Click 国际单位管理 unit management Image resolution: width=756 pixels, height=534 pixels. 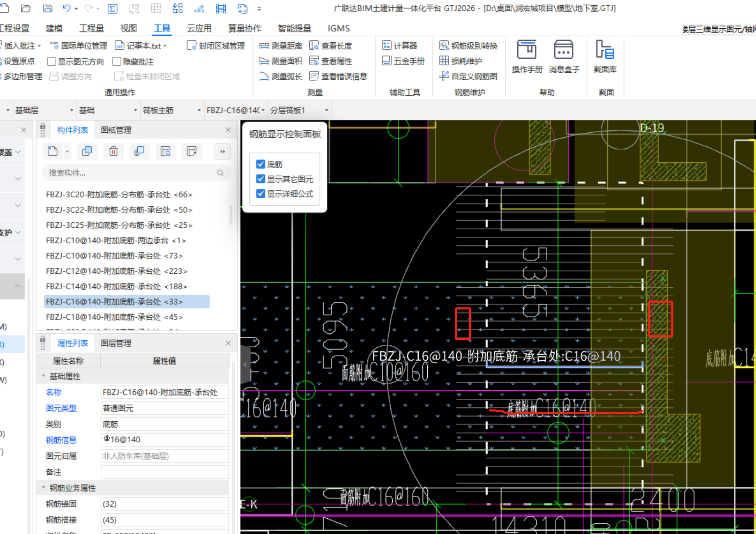point(78,46)
